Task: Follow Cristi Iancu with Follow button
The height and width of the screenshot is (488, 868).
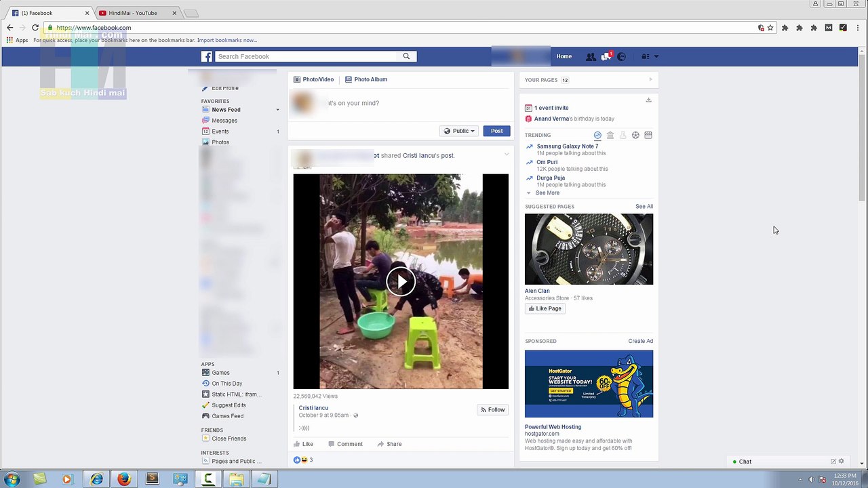Action: click(x=493, y=410)
